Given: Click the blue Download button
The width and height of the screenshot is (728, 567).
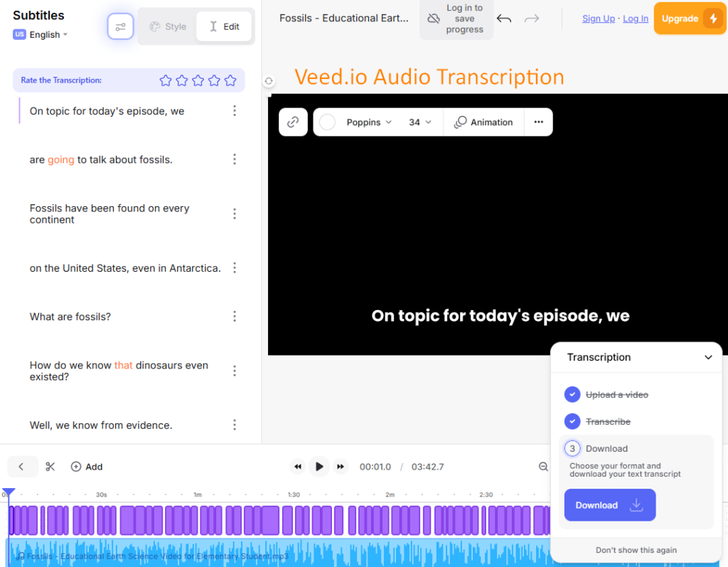Looking at the screenshot, I should click(609, 505).
